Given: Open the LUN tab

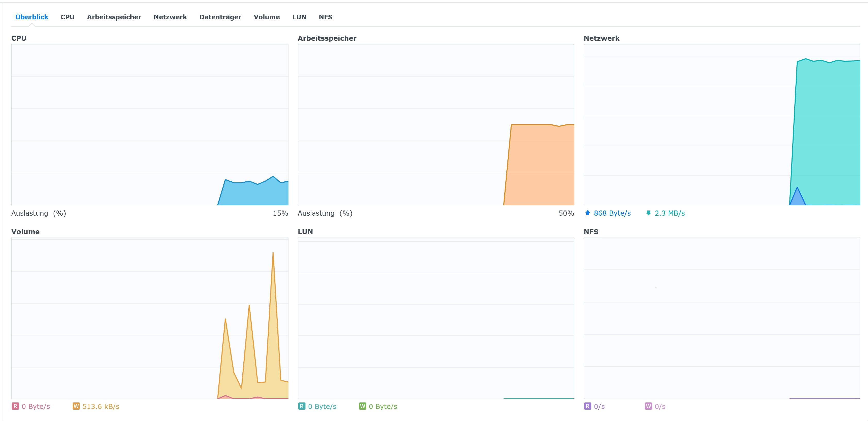Looking at the screenshot, I should pos(299,17).
